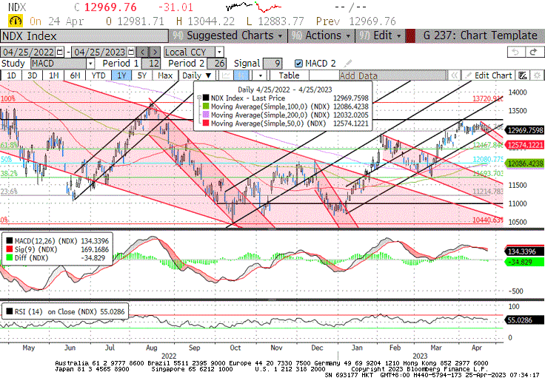The image size is (545, 392).
Task: Click the 61.8% Fibonacci retracement label
Action: click(x=9, y=145)
